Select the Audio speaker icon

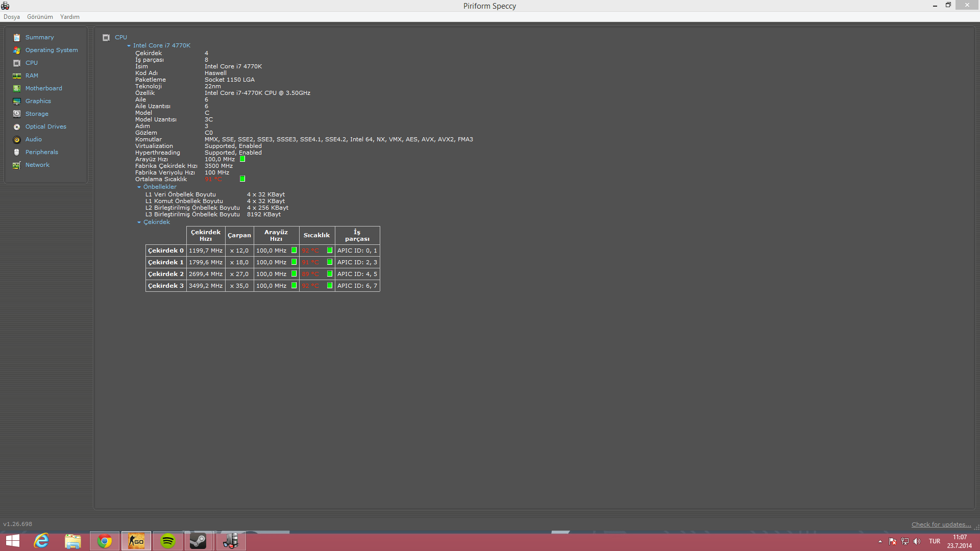coord(17,140)
